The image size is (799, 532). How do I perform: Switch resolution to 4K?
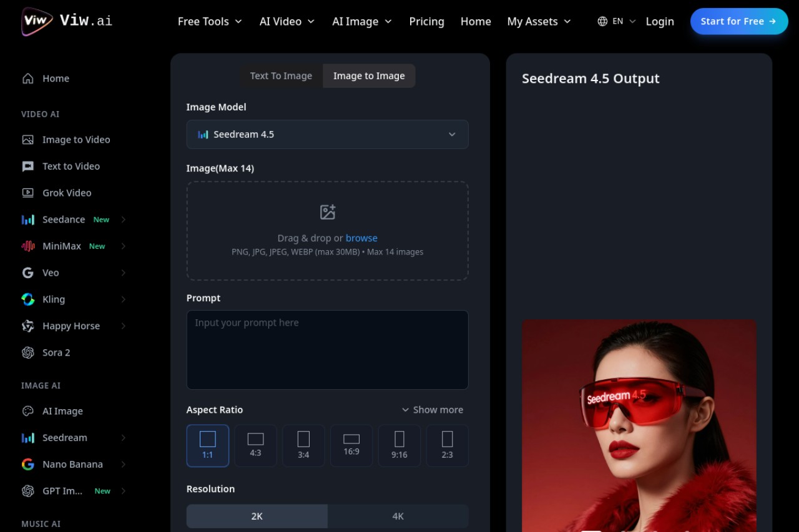398,516
